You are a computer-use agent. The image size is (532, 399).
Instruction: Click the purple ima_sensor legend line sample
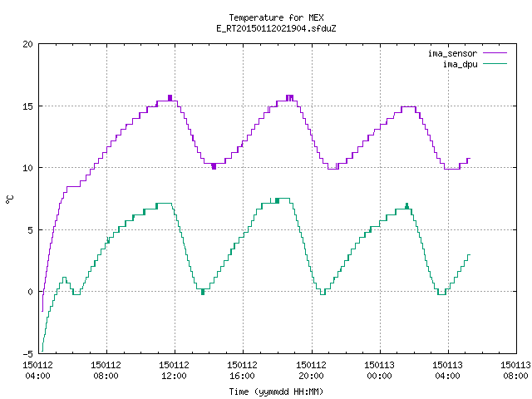(x=495, y=53)
